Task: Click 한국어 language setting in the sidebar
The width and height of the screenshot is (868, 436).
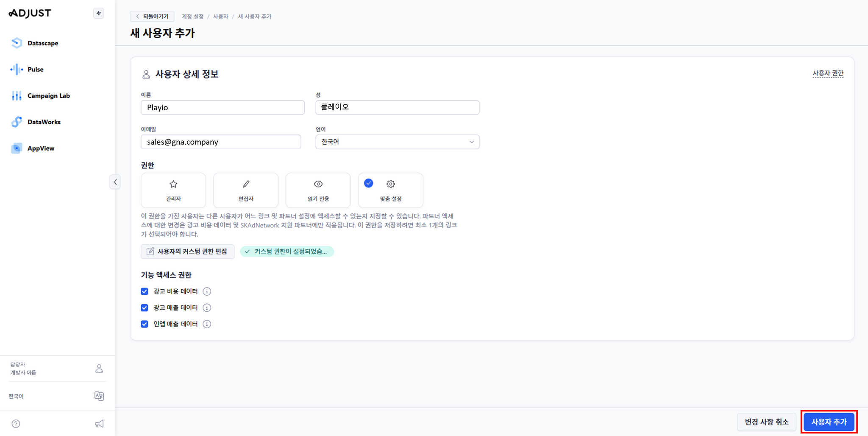Action: 16,396
